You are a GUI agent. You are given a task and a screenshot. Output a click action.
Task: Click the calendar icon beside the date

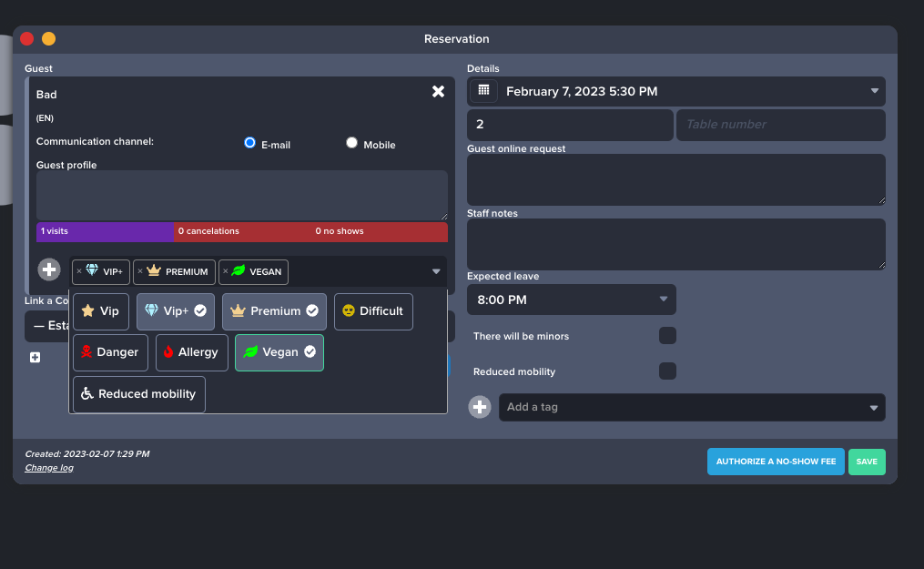(x=483, y=91)
